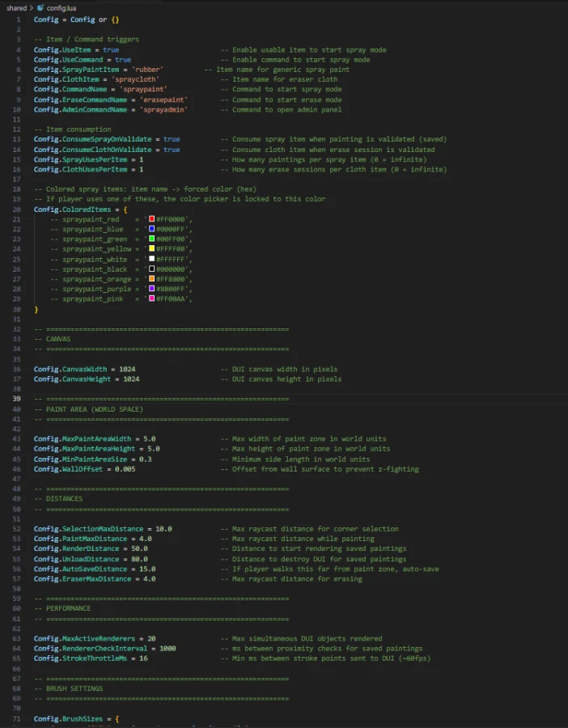Click '-- PAINT AREA (WORLD SPACE)' comment
Screen dimensions: 568x728
(x=88, y=409)
